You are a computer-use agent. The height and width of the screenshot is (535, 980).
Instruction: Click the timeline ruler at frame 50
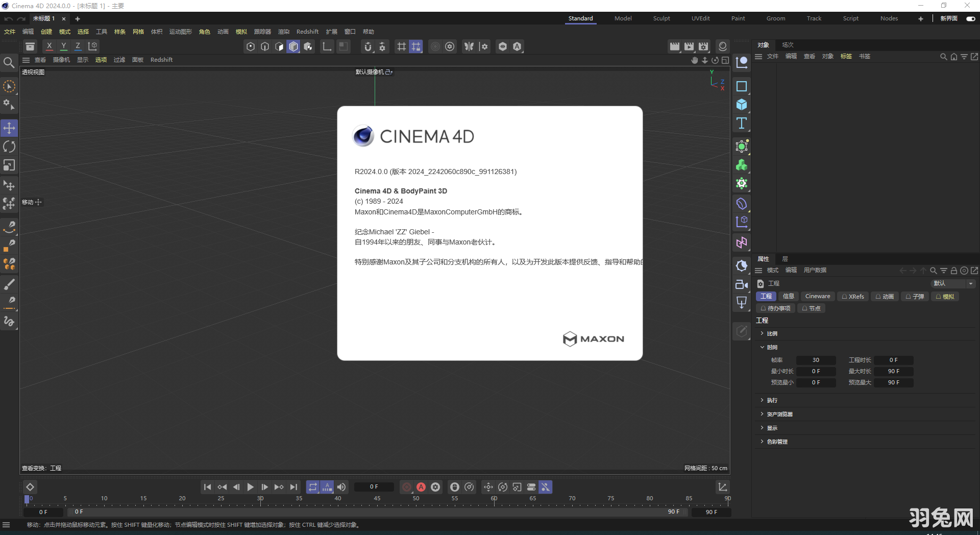tap(416, 499)
